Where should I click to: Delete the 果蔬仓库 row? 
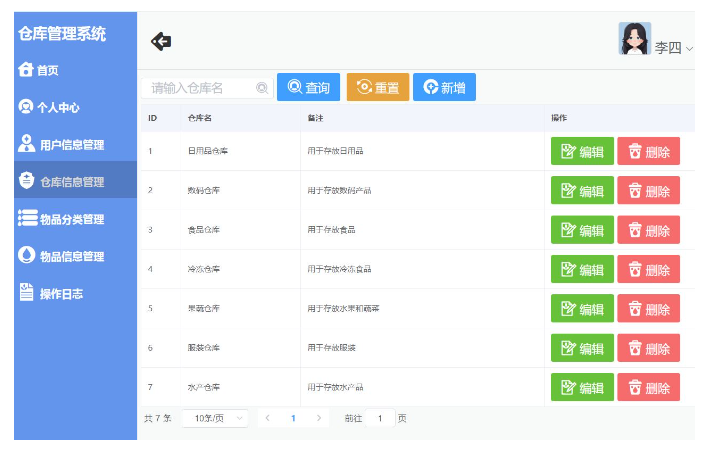point(648,308)
